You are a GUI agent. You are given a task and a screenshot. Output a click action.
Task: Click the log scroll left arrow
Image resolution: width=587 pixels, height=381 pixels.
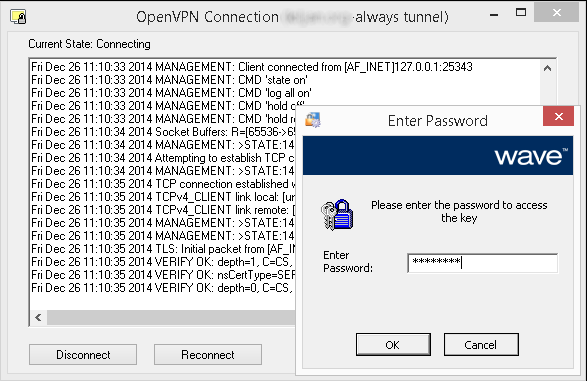point(38,318)
